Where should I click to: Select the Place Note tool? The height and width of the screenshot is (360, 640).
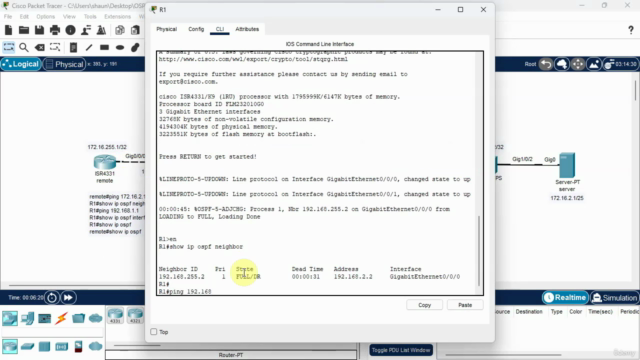tap(73, 47)
